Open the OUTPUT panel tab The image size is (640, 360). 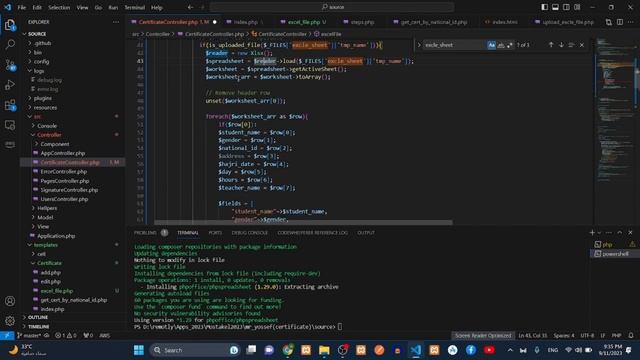[x=366, y=233]
